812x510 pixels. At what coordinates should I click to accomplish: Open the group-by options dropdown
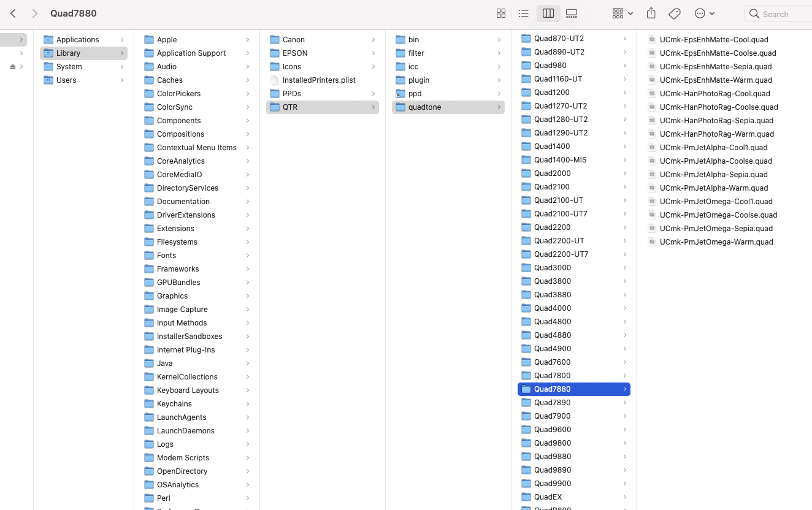[622, 13]
